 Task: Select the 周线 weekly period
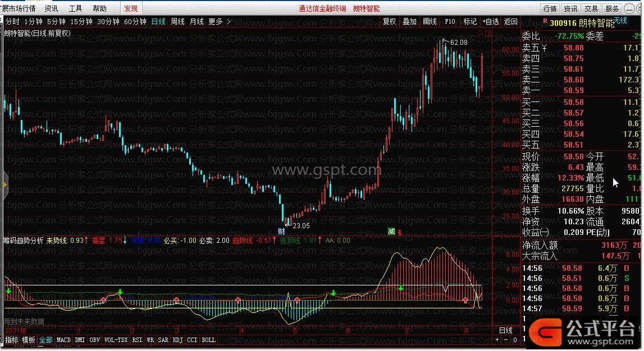click(177, 21)
